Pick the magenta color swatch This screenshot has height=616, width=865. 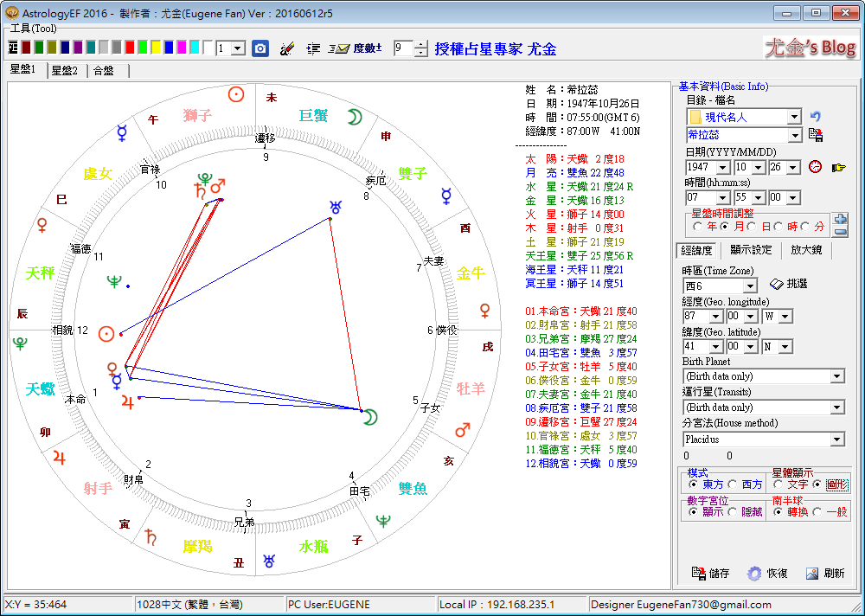coord(182,48)
